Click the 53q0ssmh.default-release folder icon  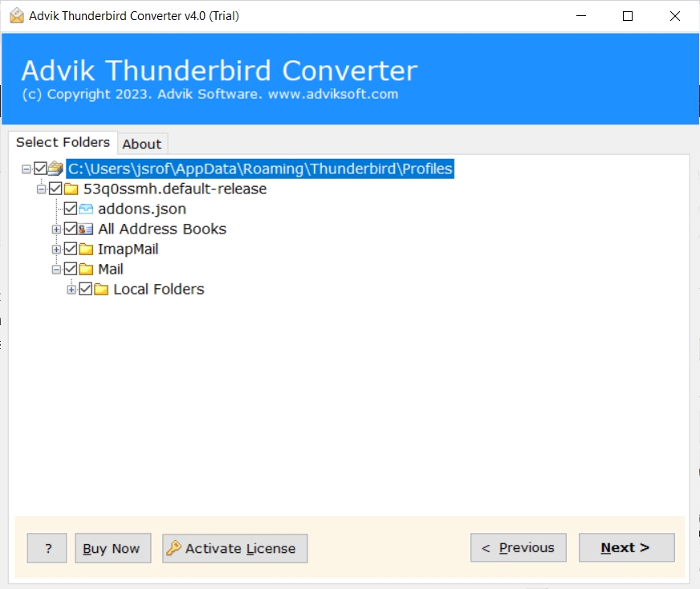(70, 189)
